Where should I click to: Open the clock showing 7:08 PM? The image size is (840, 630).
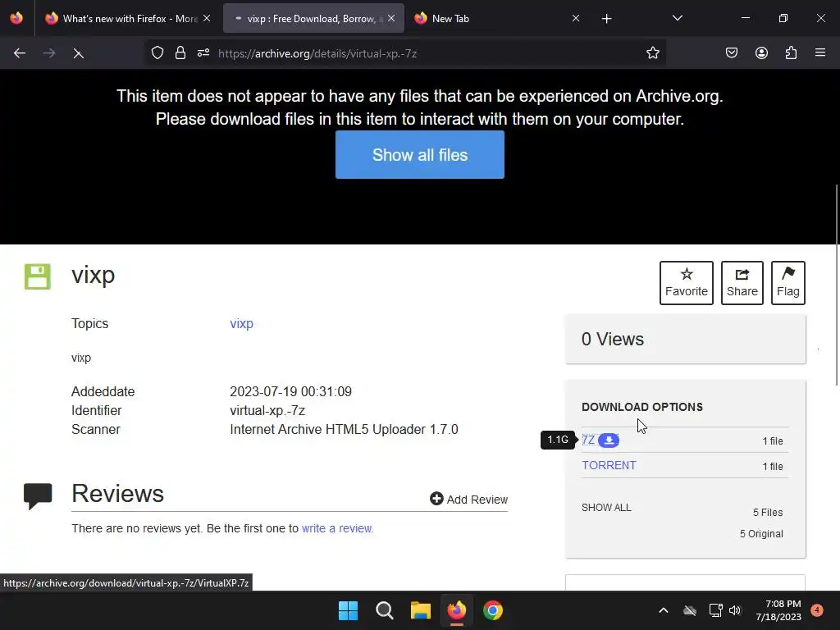pyautogui.click(x=778, y=610)
